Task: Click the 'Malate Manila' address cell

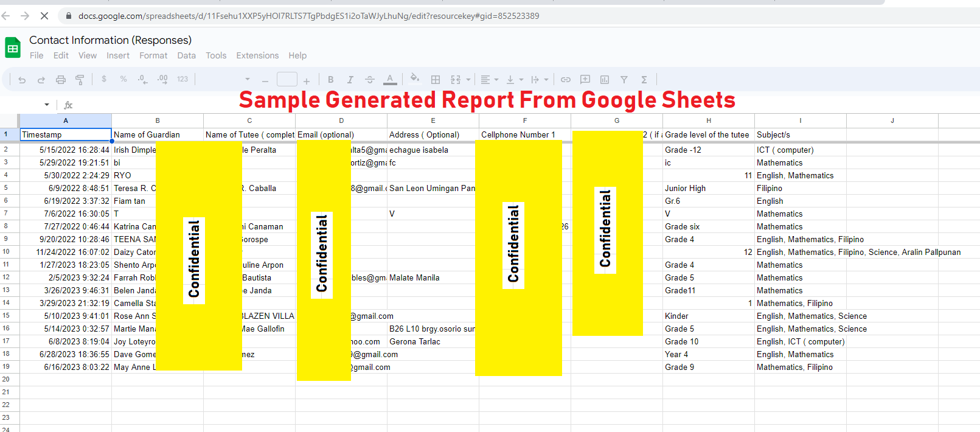Action: (433, 277)
